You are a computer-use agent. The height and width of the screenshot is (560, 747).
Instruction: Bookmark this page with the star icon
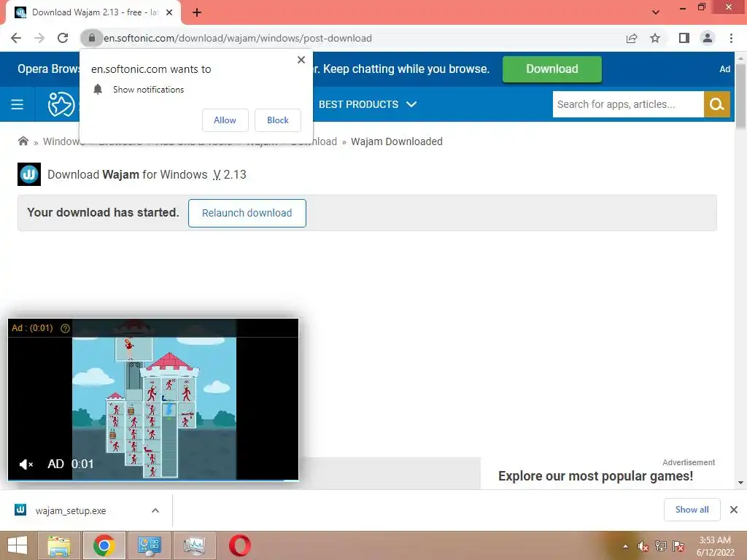pyautogui.click(x=655, y=38)
